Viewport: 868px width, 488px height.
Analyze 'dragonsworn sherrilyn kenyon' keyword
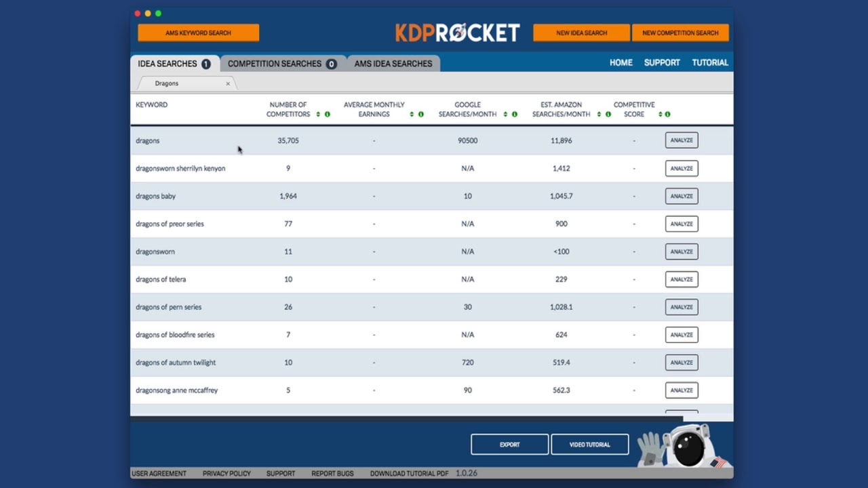[682, 168]
